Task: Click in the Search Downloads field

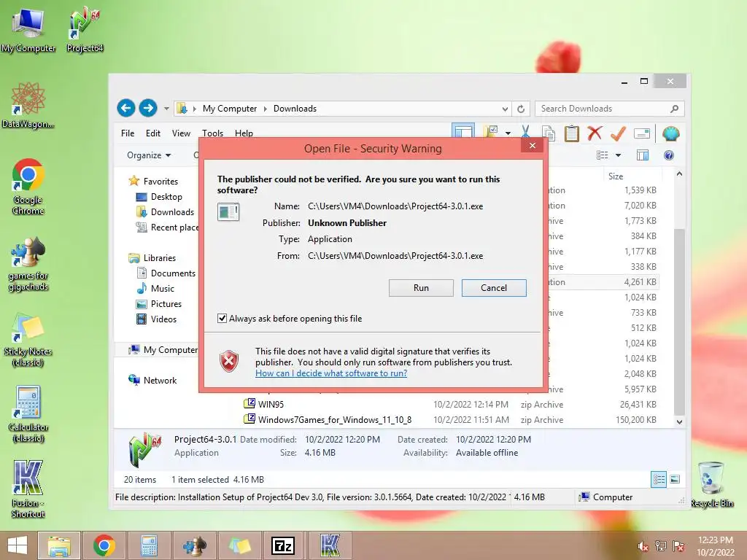Action: [x=603, y=109]
